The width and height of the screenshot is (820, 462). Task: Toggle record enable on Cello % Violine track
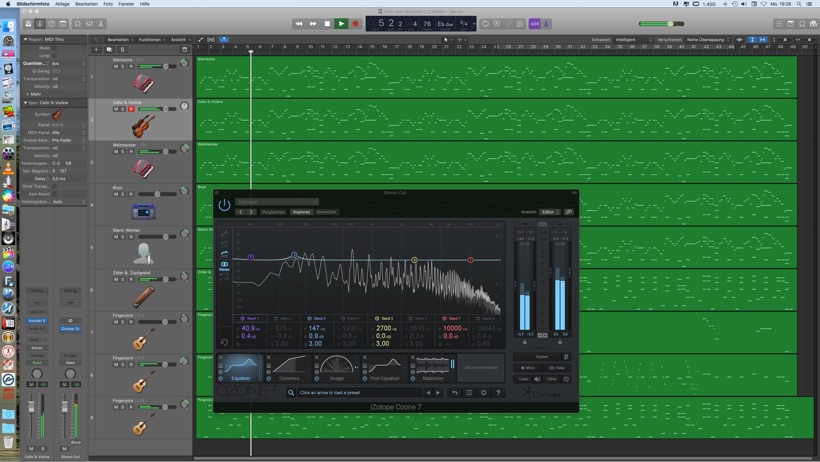point(131,109)
